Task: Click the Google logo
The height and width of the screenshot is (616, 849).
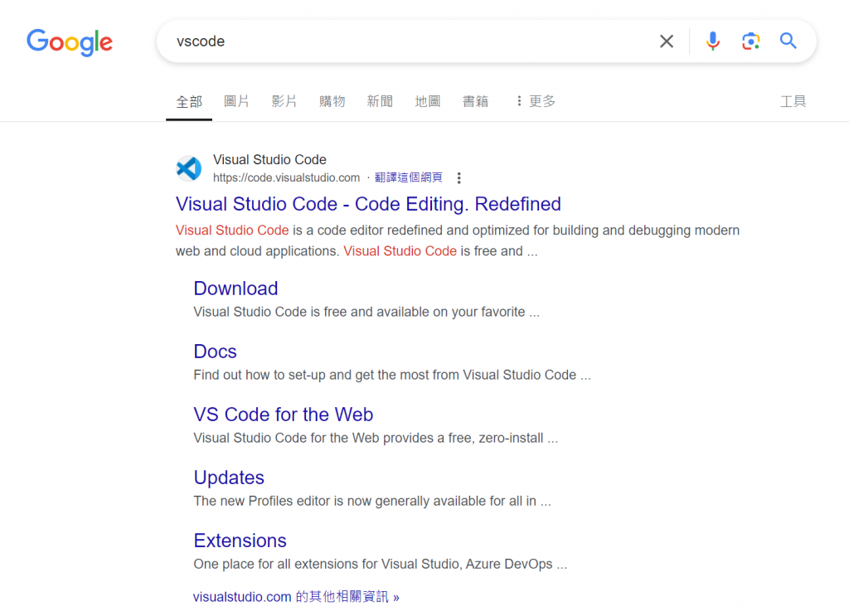Action: click(70, 42)
